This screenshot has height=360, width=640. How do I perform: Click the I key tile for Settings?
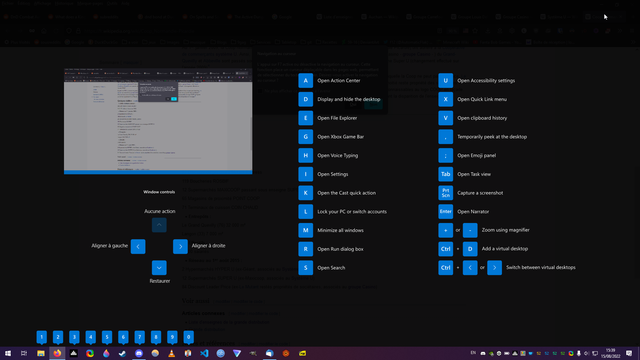pyautogui.click(x=305, y=174)
